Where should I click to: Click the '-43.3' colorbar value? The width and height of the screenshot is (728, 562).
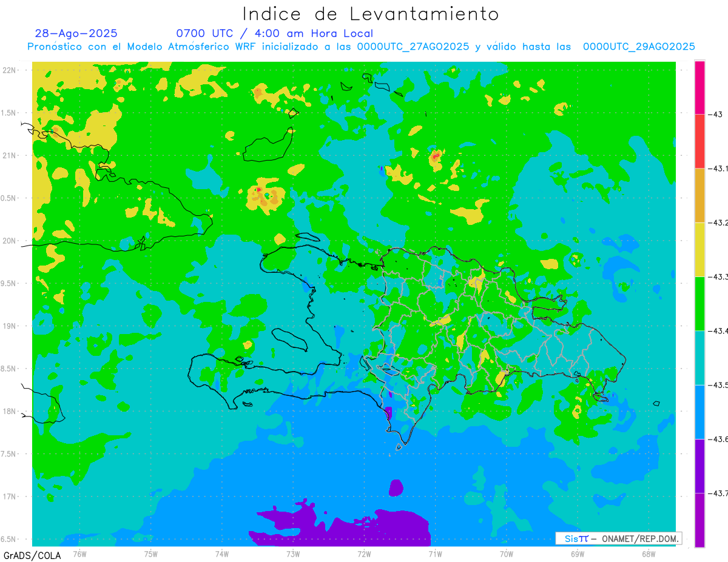tap(718, 276)
